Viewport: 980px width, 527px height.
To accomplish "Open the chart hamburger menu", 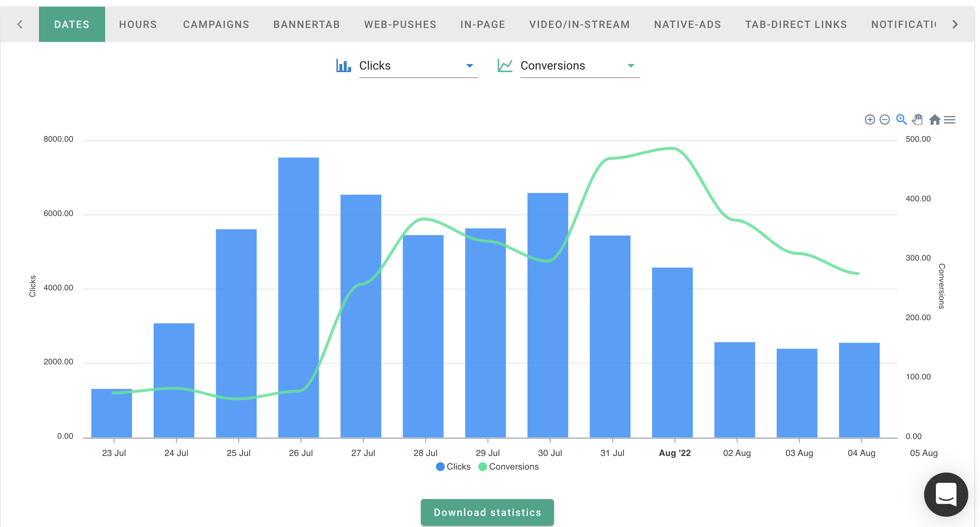I will (949, 120).
